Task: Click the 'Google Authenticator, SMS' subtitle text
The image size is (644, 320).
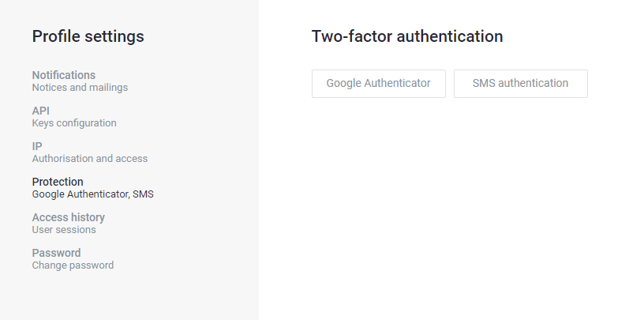Action: point(93,194)
